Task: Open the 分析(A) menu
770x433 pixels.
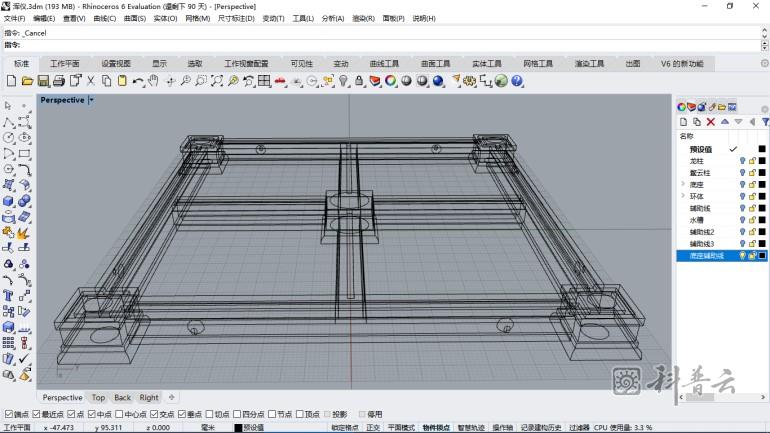Action: click(x=333, y=18)
